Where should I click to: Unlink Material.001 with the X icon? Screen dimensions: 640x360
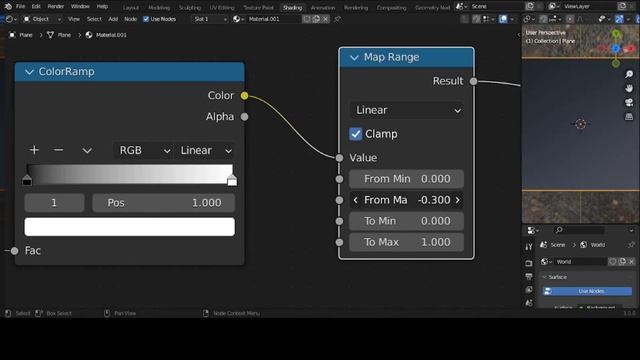[325, 19]
